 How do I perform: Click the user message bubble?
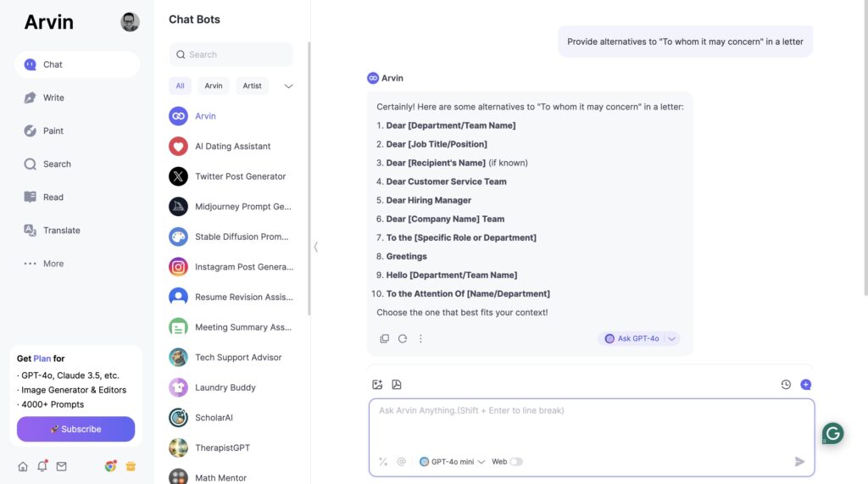[685, 42]
